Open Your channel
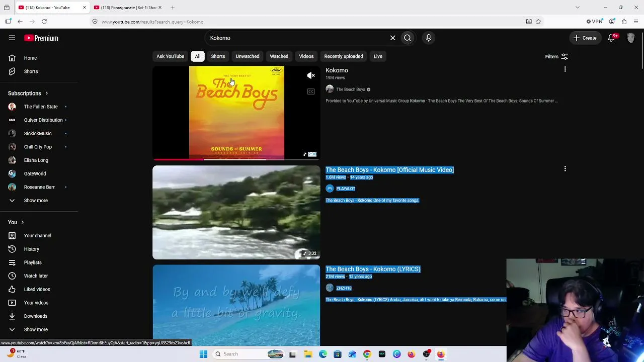The width and height of the screenshot is (644, 362). point(39,236)
